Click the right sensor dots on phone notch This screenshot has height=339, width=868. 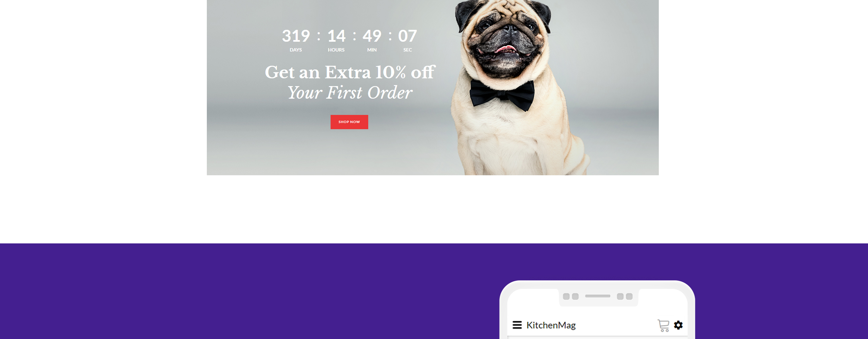point(625,296)
